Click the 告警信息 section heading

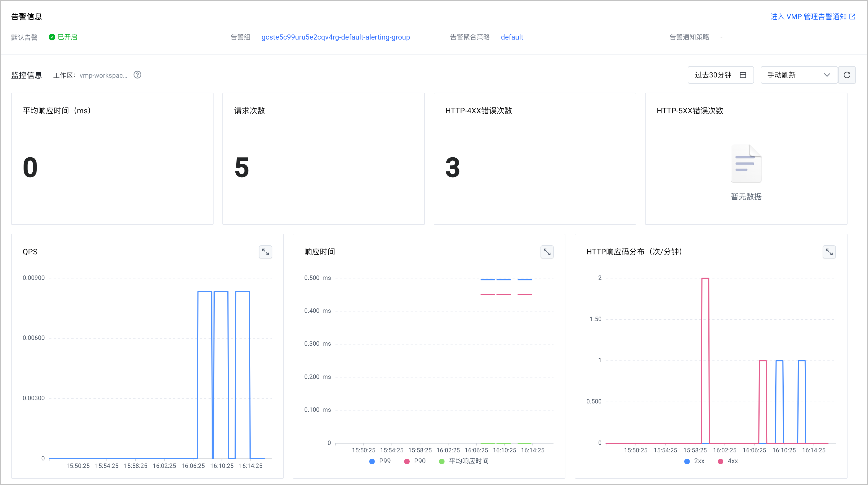26,17
